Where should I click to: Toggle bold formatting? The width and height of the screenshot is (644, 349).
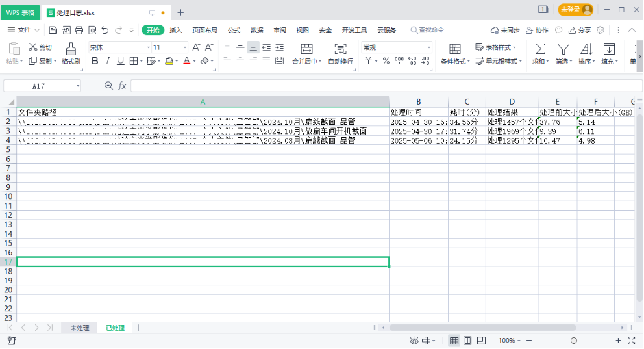[x=95, y=61]
